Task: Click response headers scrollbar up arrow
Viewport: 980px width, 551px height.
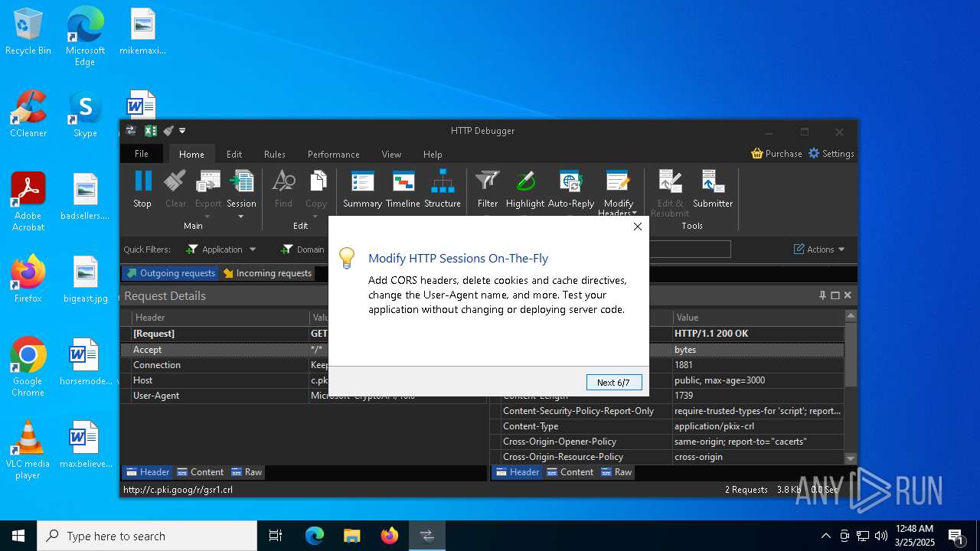Action: [x=851, y=315]
